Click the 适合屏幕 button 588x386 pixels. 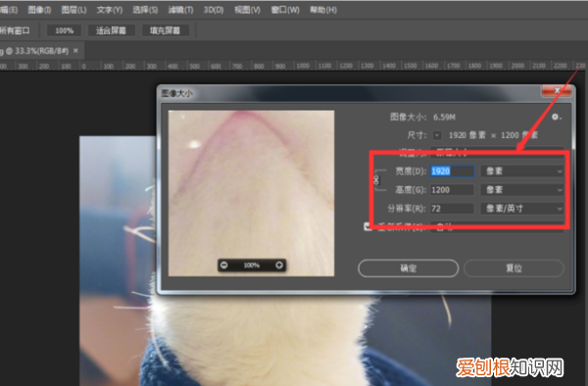(111, 30)
